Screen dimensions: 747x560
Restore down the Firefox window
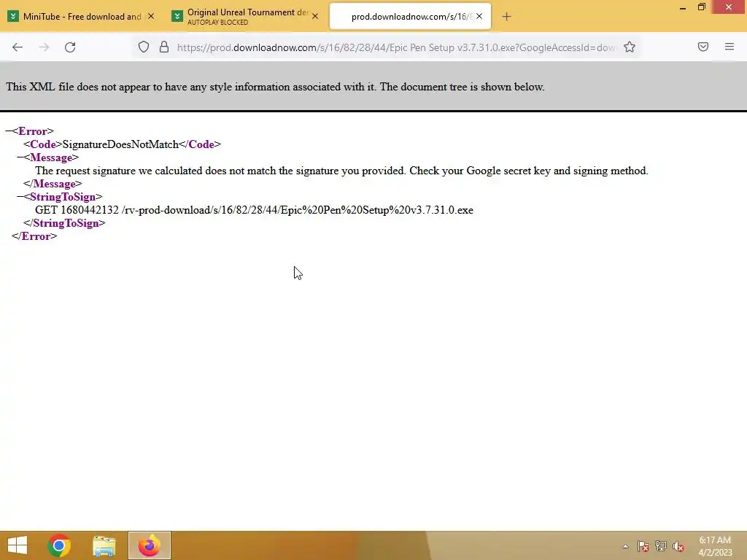point(702,7)
